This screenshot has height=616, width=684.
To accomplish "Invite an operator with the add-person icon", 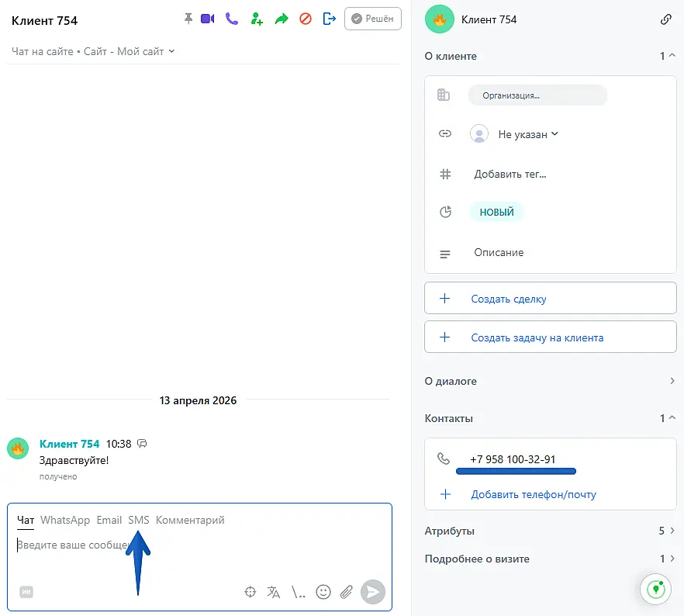I will tap(257, 19).
